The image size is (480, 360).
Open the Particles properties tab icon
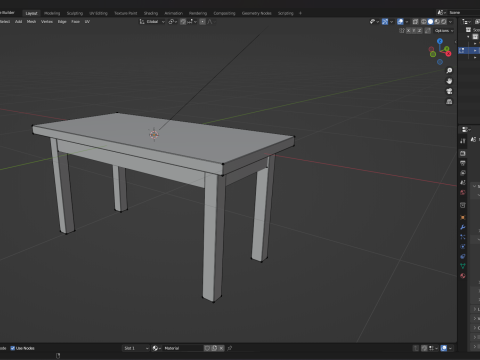click(x=463, y=237)
